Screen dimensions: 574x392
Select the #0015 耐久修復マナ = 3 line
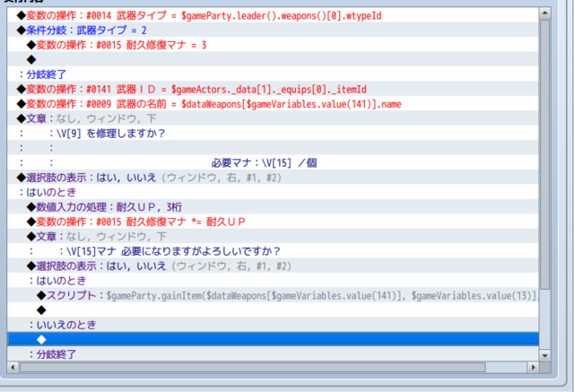coord(273,45)
